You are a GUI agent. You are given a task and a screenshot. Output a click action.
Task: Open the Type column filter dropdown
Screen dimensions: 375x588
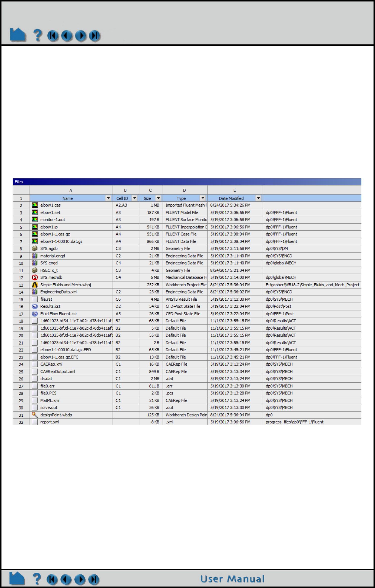point(203,198)
